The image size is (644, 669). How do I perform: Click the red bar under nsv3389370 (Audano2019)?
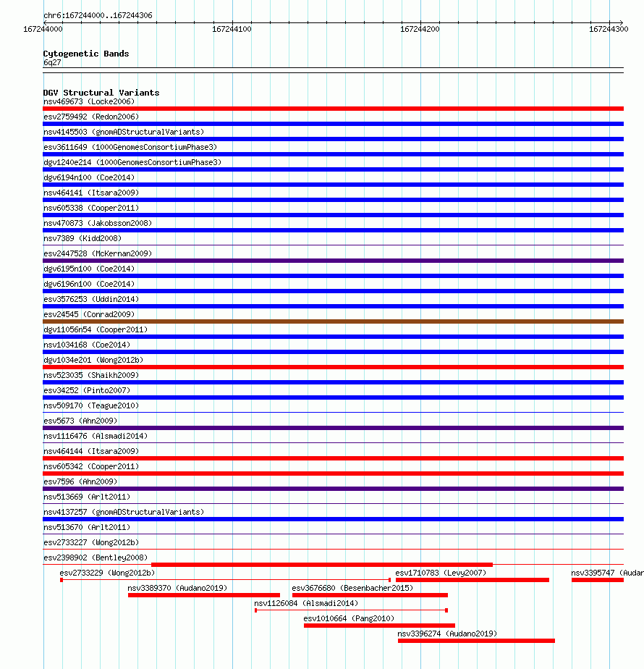pyautogui.click(x=204, y=595)
